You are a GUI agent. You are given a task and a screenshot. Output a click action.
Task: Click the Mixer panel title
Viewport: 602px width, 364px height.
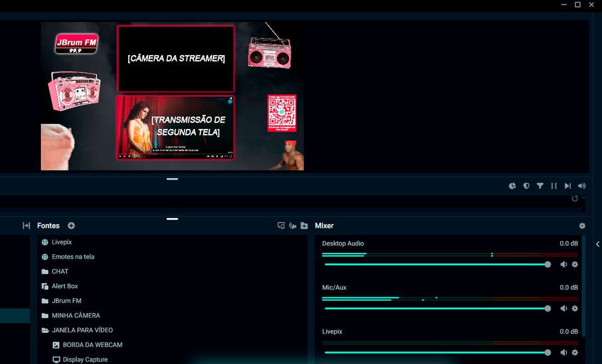click(x=324, y=226)
